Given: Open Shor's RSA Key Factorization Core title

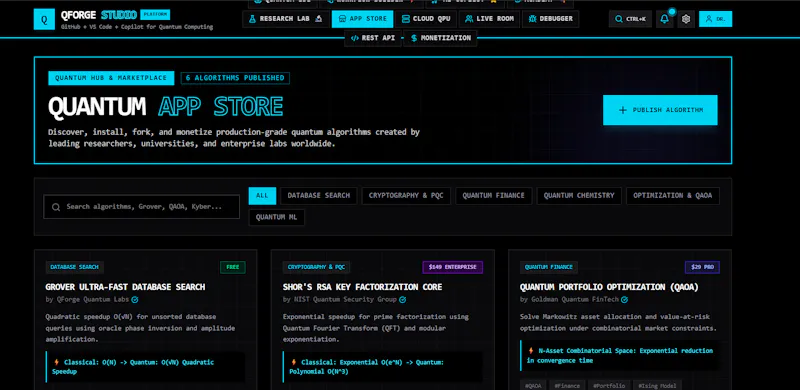Looking at the screenshot, I should [x=362, y=287].
